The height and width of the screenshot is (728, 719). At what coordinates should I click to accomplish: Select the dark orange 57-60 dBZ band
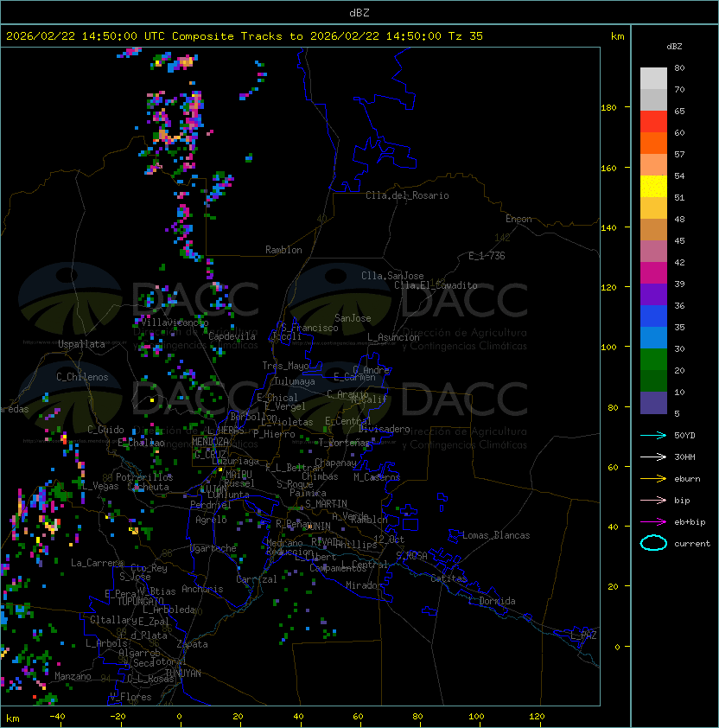(653, 143)
